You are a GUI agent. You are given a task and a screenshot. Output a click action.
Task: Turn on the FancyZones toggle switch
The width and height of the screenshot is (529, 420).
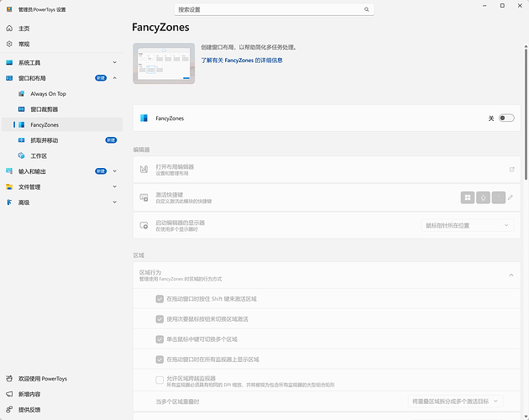click(506, 118)
